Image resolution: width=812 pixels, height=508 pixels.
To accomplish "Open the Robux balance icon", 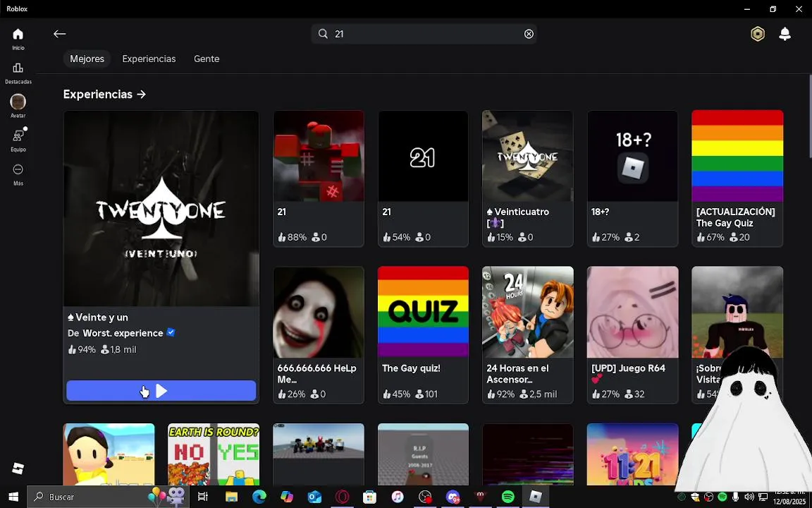I will [x=758, y=34].
